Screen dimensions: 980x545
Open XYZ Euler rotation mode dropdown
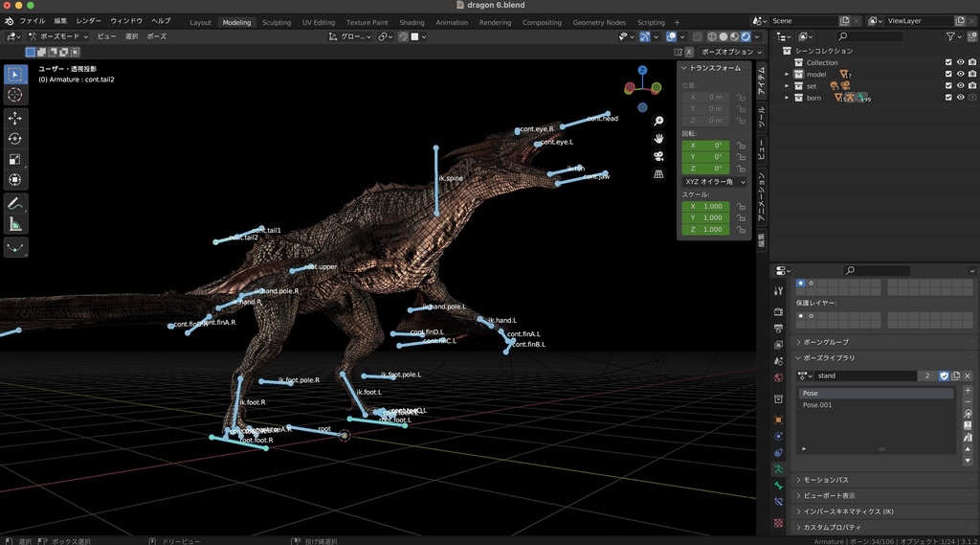714,181
